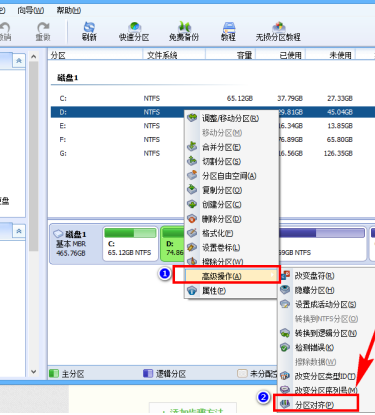Select 切割分区(S) from the context menu
This screenshot has width=375, height=415.
click(x=231, y=161)
